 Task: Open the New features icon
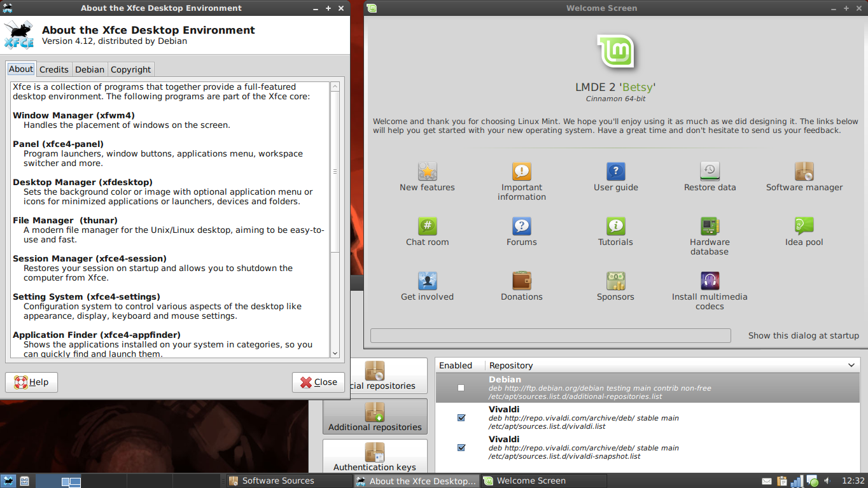(427, 171)
